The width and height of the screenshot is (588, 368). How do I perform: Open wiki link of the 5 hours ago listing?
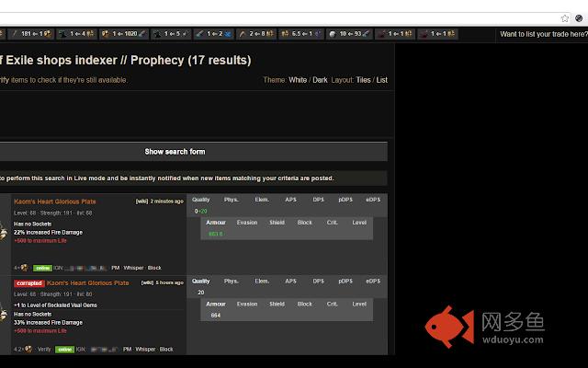[x=147, y=282]
